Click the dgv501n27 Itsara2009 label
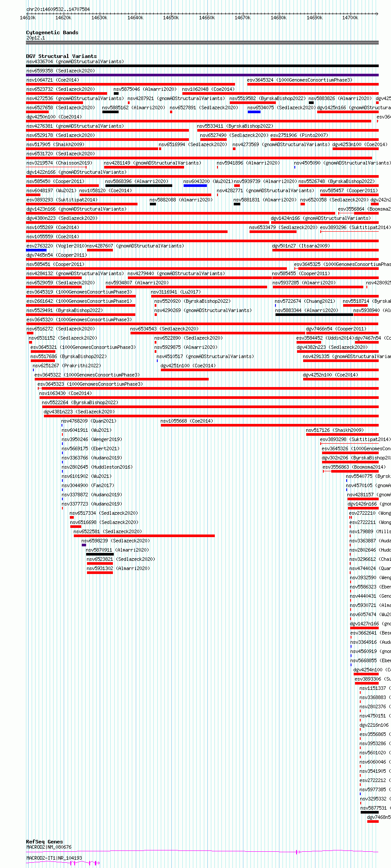The image size is (391, 868). point(301,246)
